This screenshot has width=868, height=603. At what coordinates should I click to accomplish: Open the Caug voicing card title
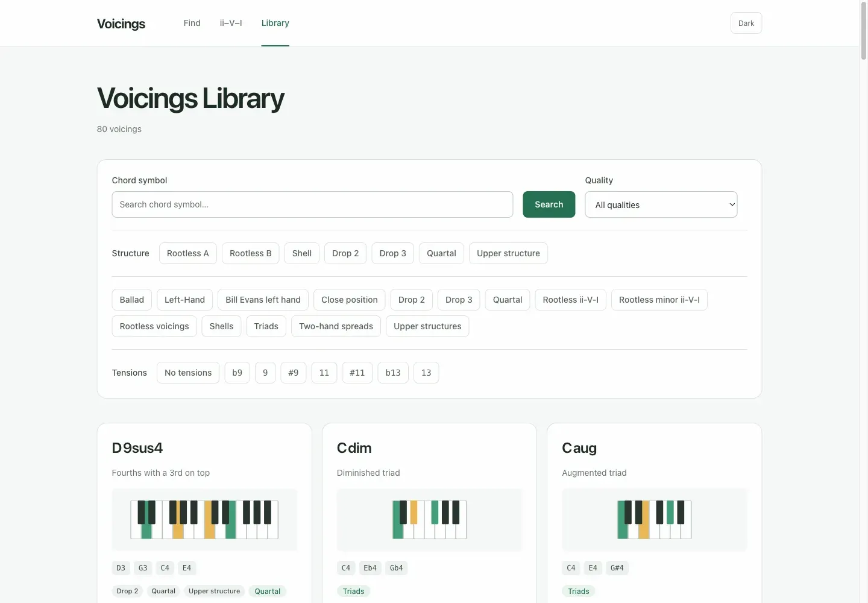click(x=579, y=448)
